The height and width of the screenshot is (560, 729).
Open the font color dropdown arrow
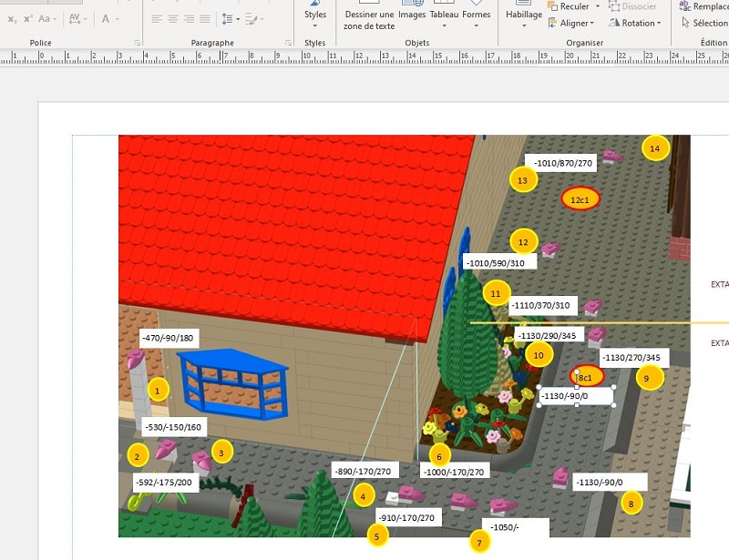pyautogui.click(x=118, y=19)
